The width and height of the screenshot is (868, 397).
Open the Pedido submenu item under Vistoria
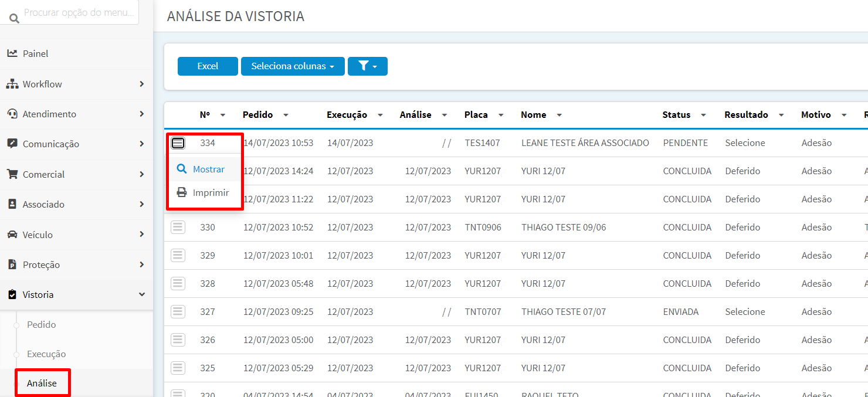click(x=42, y=324)
